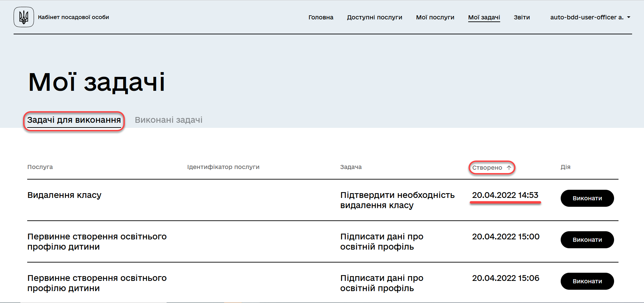Open Мої послуги menu item
Screen dimensions: 644x303
pyautogui.click(x=435, y=17)
